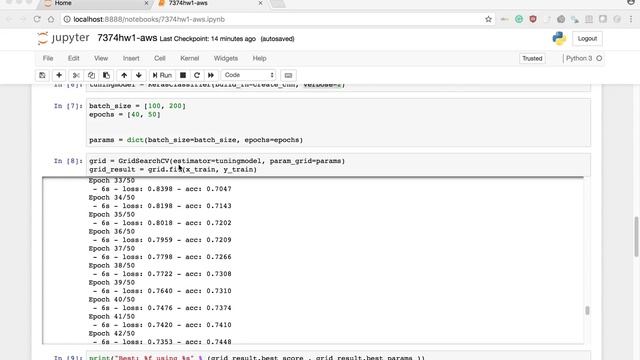The image size is (640, 360).
Task: Click the 'Last Checkpoint: 14 minutes ago' text
Action: [207, 39]
